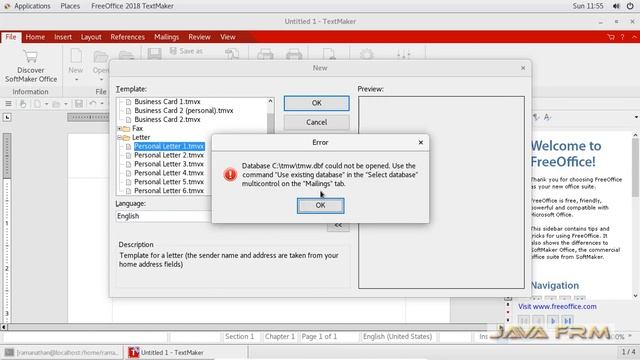Click template list scroll up arrow
Viewport: 640px width, 360px height.
(270, 101)
